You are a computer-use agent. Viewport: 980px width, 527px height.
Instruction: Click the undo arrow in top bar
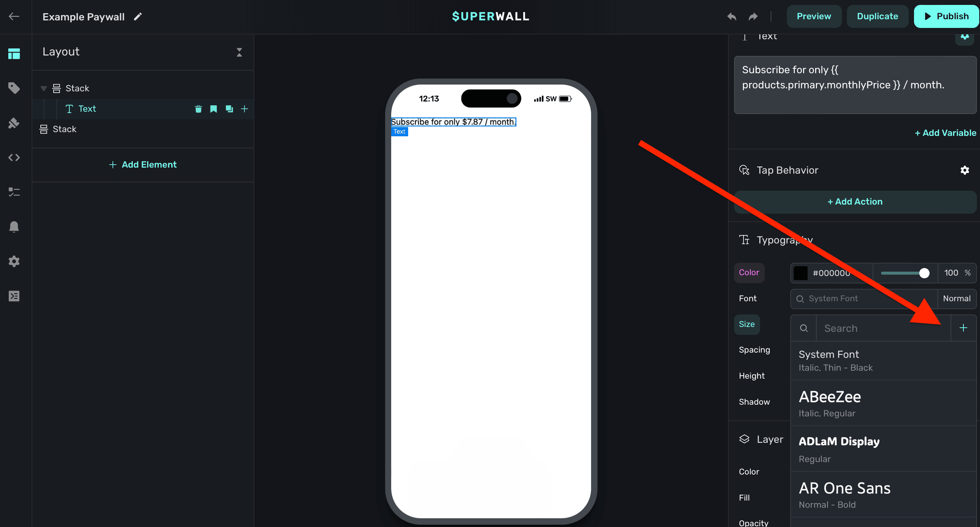coord(731,16)
